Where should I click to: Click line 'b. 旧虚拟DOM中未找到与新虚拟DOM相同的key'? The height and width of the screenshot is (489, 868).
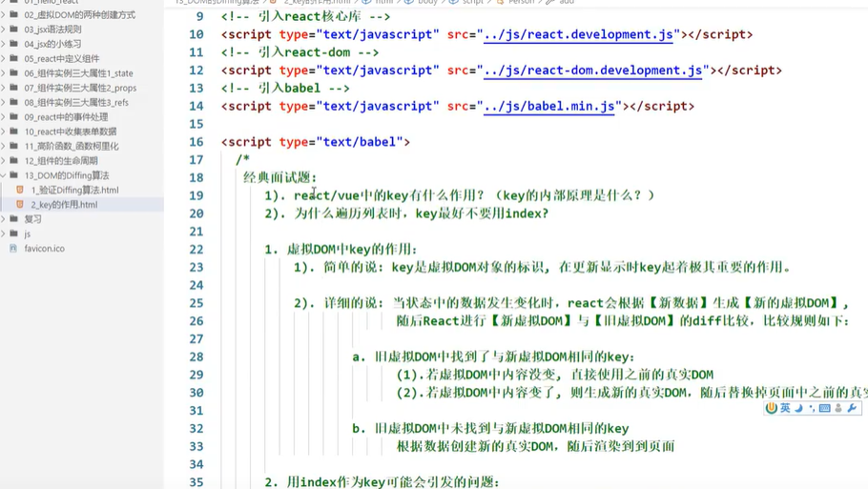click(490, 429)
